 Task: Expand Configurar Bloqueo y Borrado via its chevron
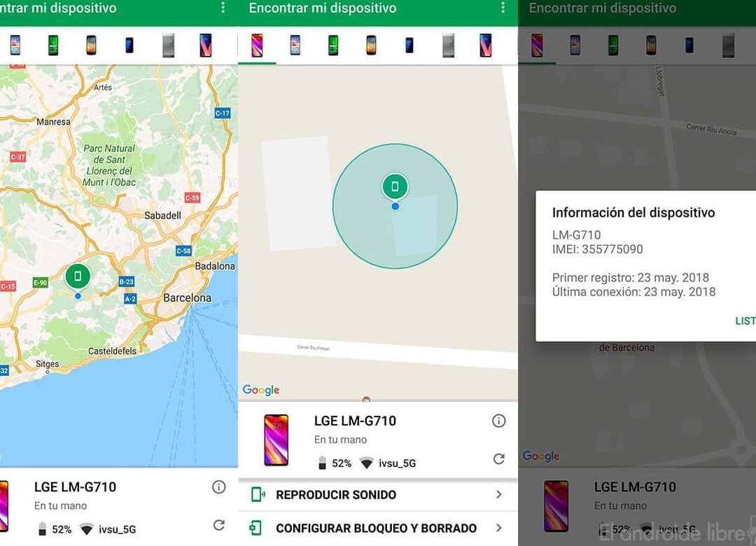500,528
